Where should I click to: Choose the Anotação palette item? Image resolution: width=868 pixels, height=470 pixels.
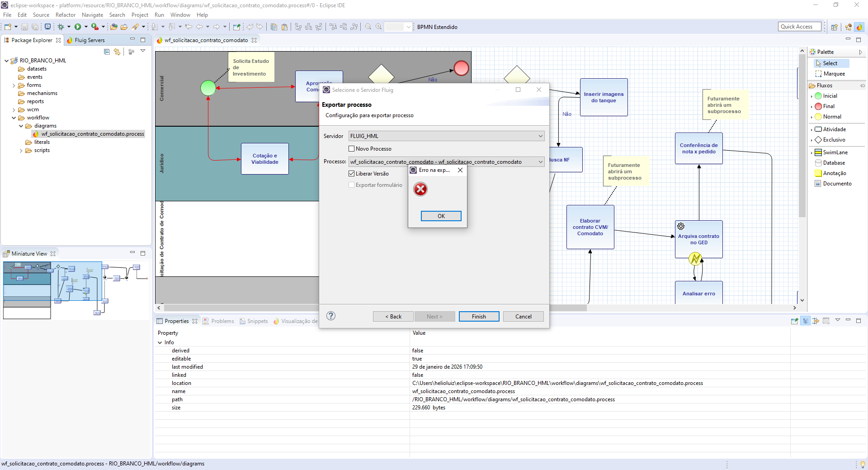[834, 173]
